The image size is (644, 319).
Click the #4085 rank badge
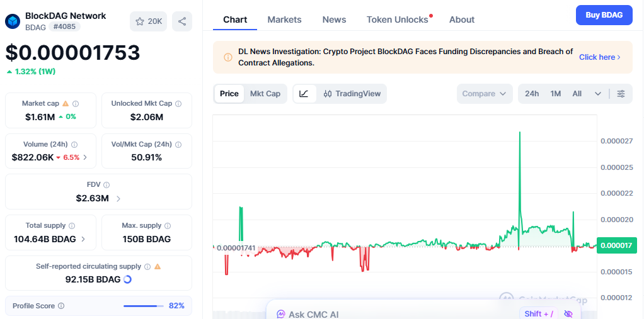pyautogui.click(x=64, y=26)
